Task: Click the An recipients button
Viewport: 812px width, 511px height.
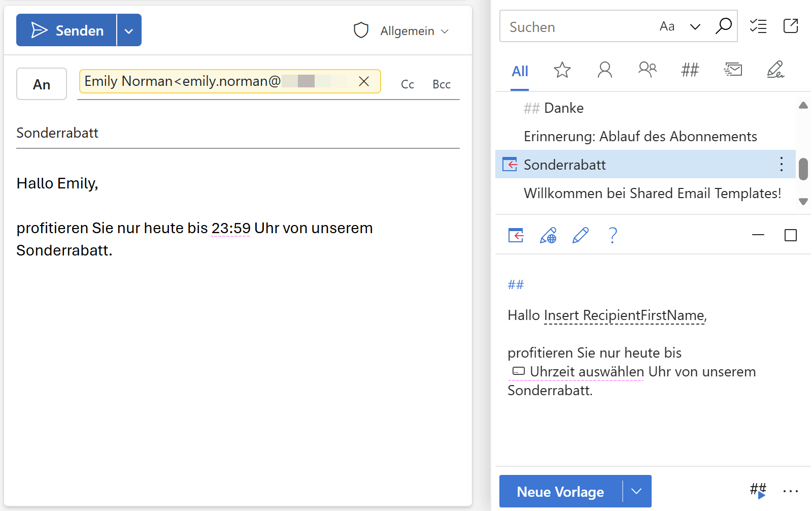Action: coord(42,84)
